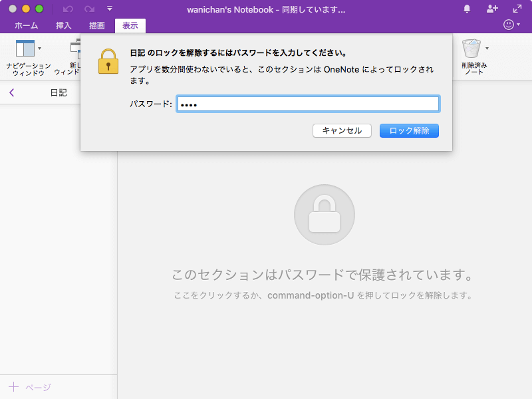This screenshot has width=532, height=399.
Task: Click the 新しいウィンドウ icon
Action: tap(74, 49)
